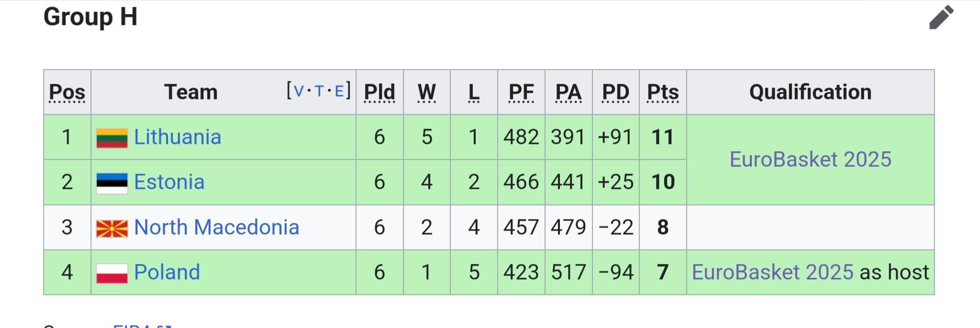Viewport: 980px width, 328px height.
Task: Open EuroBasket 2025 link beside Lithuania and Estonia
Action: pyautogui.click(x=811, y=159)
